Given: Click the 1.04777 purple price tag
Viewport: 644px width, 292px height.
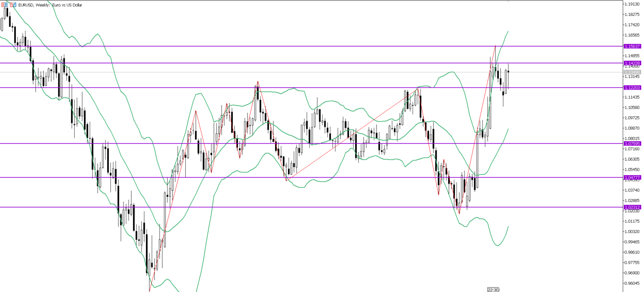Looking at the screenshot, I should tap(632, 177).
